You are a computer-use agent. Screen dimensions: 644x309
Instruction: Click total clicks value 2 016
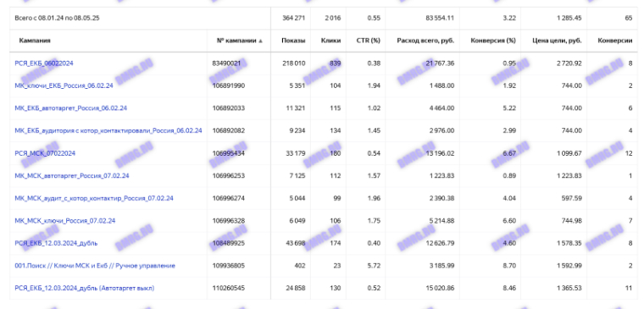click(333, 18)
